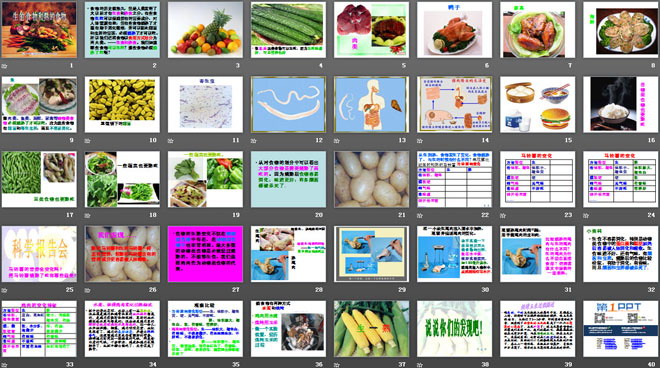Click the animation star under slide 37
Viewport: 660px width, 368px height.
(337, 365)
